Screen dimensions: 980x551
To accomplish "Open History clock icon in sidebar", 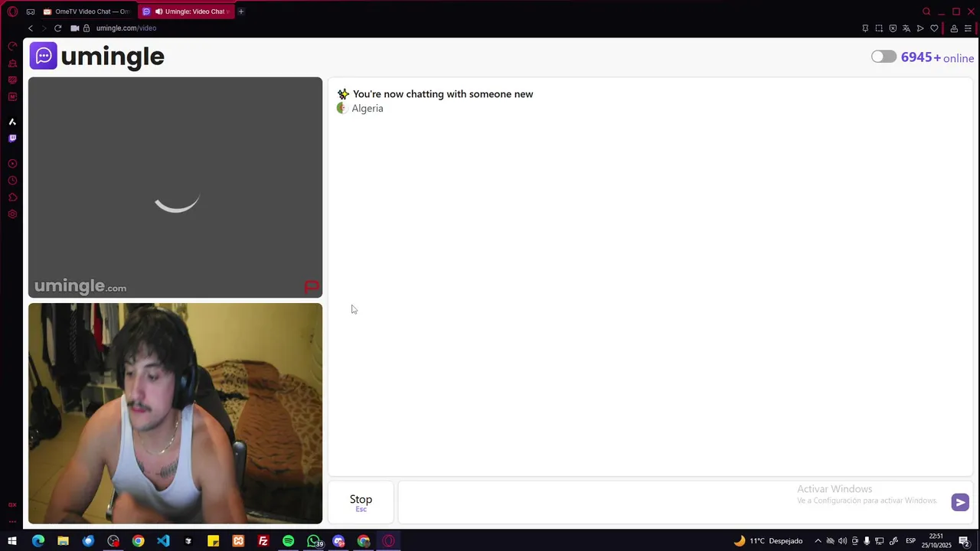I will click(12, 181).
